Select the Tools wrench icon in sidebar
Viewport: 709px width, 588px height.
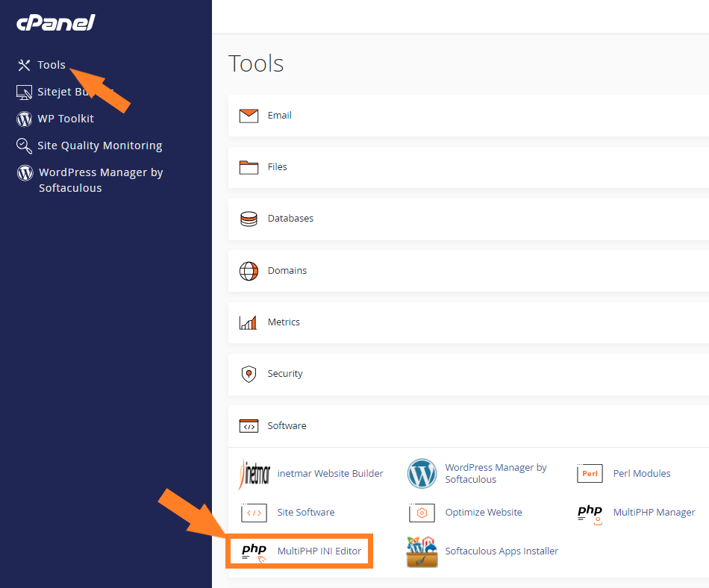24,65
